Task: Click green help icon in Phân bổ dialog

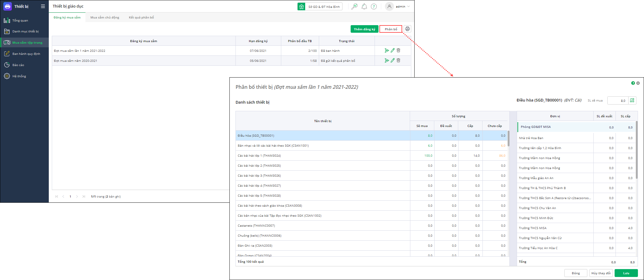Action: (x=633, y=83)
